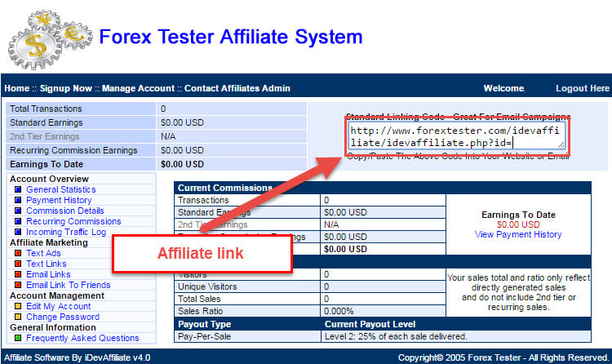Open Change Password page
This screenshot has height=364, width=612.
pyautogui.click(x=63, y=317)
